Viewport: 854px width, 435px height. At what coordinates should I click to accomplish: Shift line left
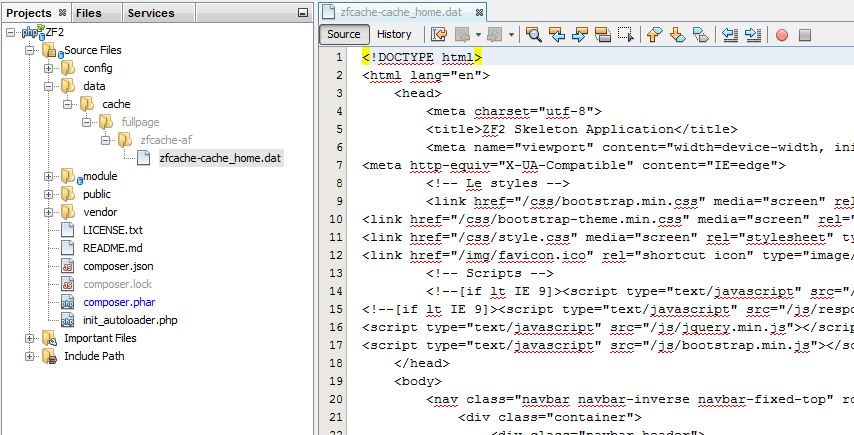pos(729,35)
